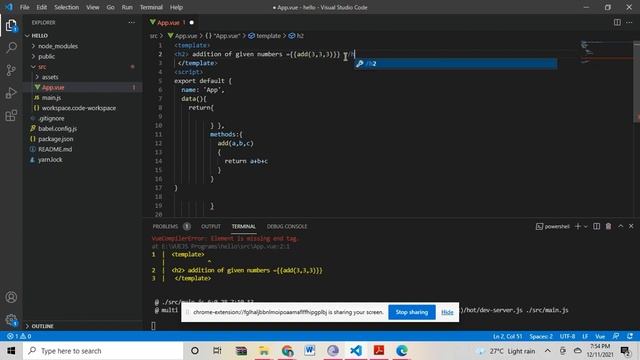Viewport: 640px width, 360px height.
Task: Open the Selection menu
Action: coord(67,7)
